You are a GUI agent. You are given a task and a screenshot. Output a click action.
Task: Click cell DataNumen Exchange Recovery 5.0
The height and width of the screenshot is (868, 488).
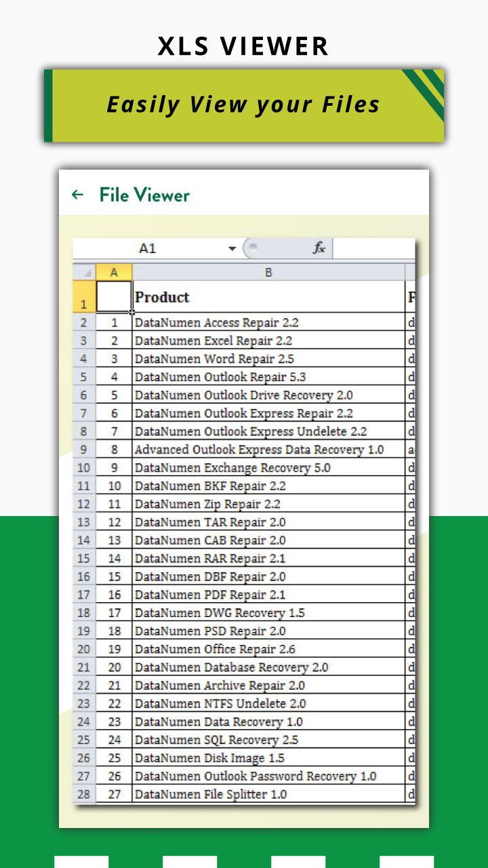coord(268,468)
